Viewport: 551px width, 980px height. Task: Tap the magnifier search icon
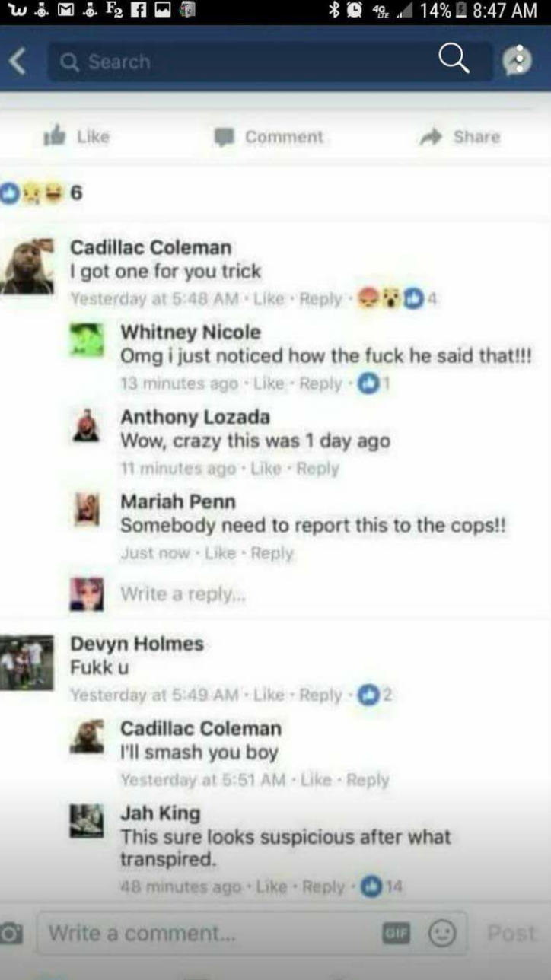click(x=453, y=59)
